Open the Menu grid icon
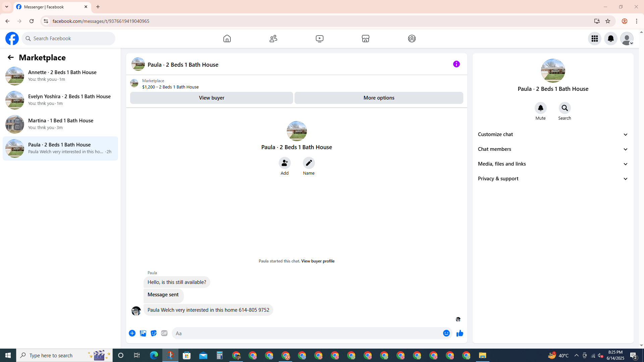The width and height of the screenshot is (644, 362). [595, 39]
